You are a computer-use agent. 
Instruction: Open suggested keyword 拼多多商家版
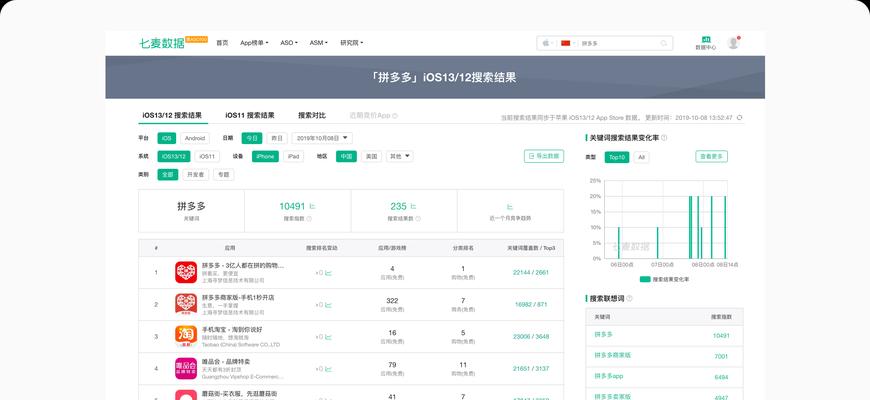pos(613,355)
